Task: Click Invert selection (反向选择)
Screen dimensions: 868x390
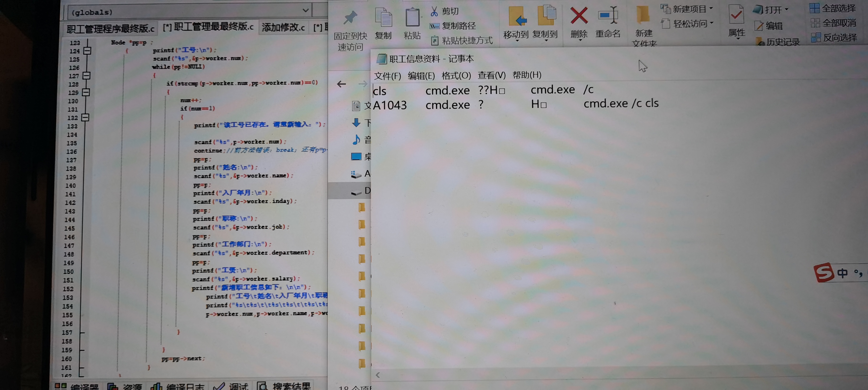Action: 834,37
